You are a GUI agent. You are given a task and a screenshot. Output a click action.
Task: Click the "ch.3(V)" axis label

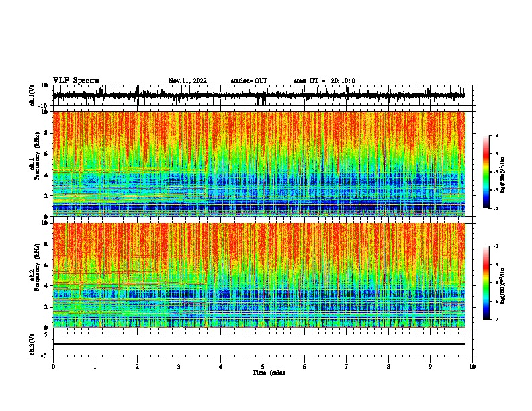point(32,345)
